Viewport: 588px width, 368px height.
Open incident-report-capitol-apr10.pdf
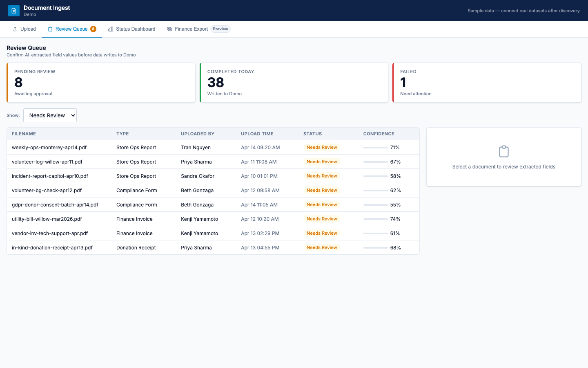pos(213,176)
